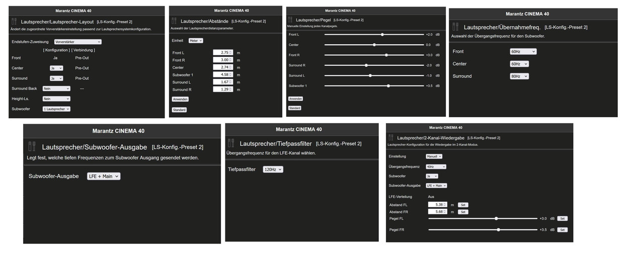
Task: Open Einstellung Manuell dropdown
Action: 434,156
